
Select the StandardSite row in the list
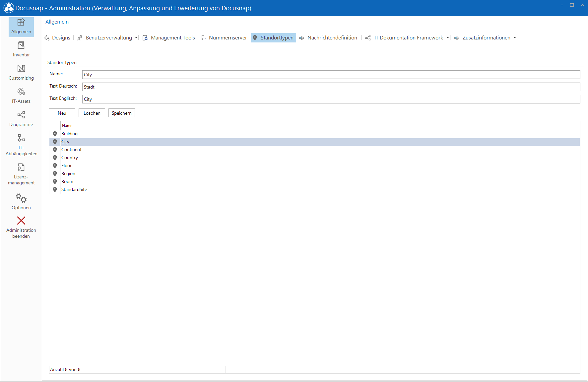(314, 190)
